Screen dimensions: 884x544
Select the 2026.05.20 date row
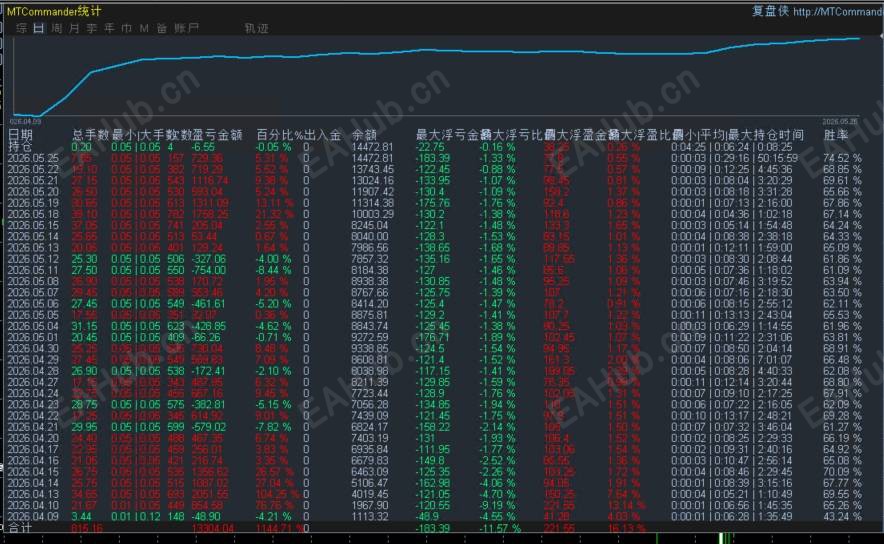pyautogui.click(x=33, y=192)
